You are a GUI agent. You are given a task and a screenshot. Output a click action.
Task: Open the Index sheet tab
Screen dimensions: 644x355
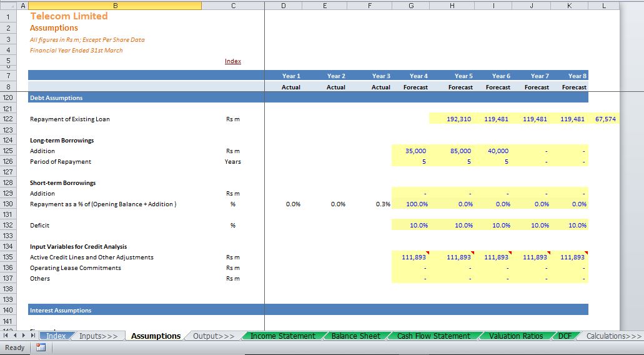tap(56, 336)
